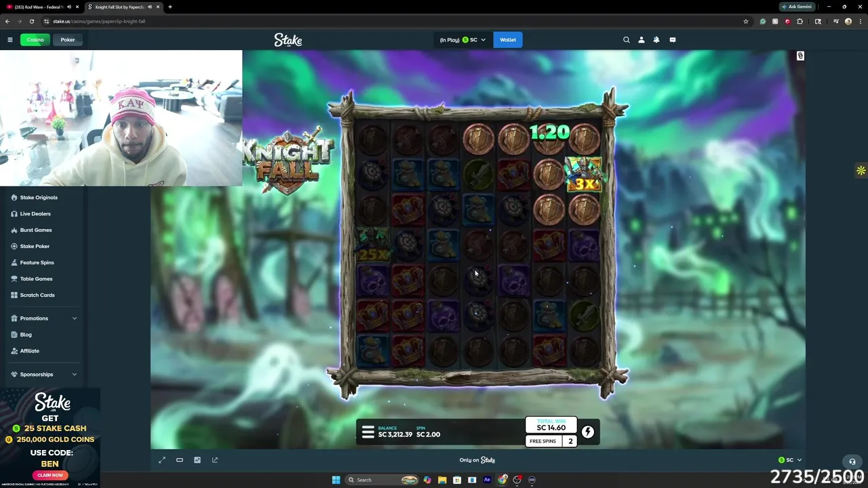Open Stake Originals in sidebar

click(x=39, y=197)
